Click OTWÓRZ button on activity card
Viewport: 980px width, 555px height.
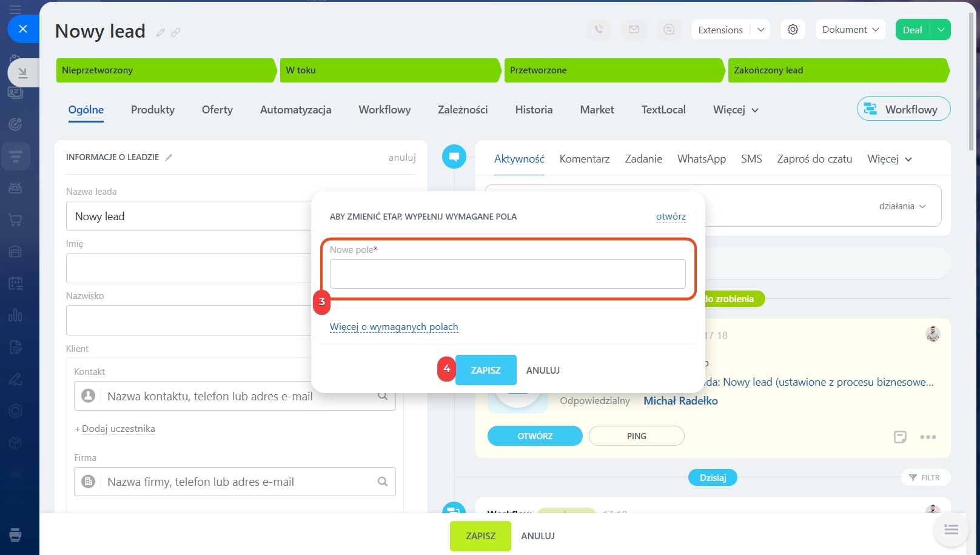[x=535, y=436]
